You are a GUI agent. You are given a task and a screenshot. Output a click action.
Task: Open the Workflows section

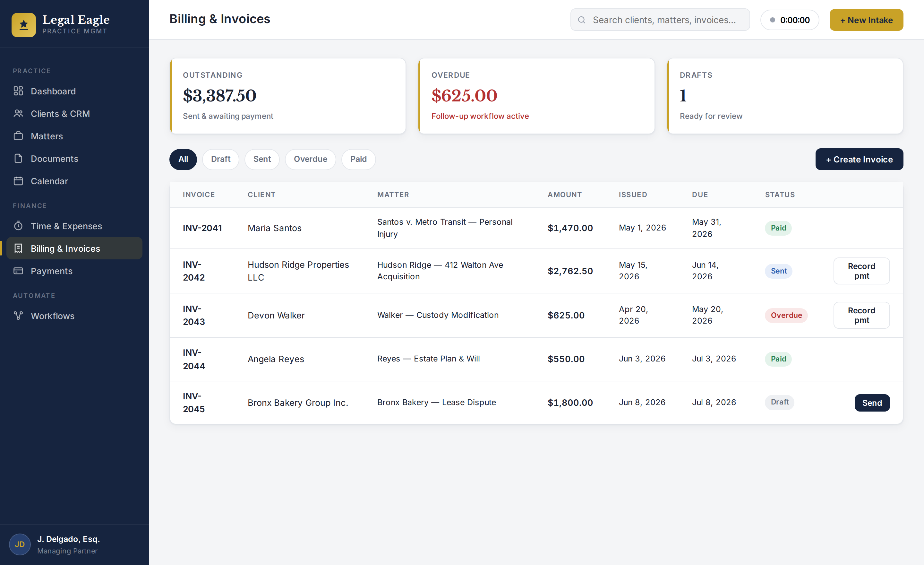[74, 316]
